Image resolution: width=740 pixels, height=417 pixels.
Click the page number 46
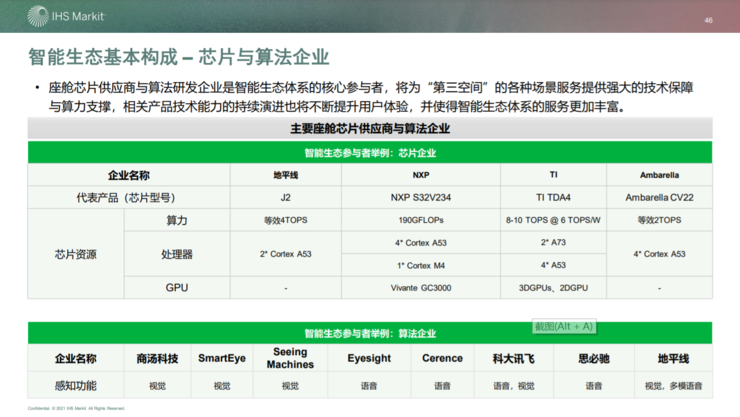[x=708, y=20]
